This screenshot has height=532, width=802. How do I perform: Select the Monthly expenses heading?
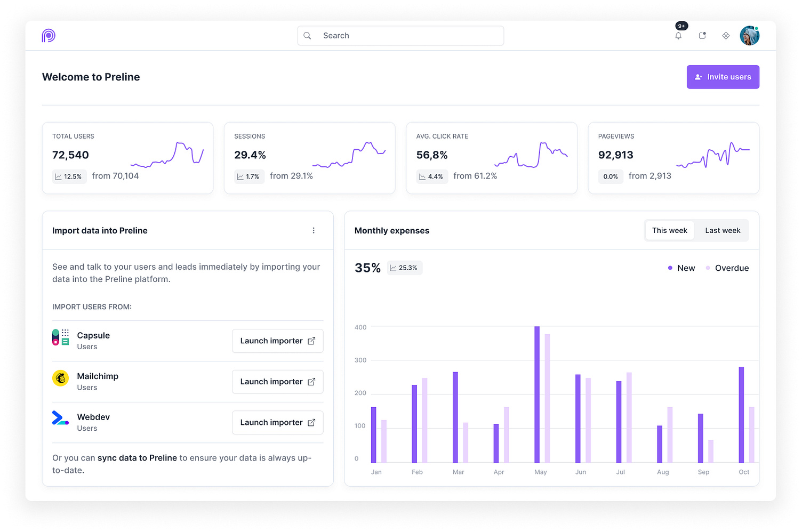(391, 230)
